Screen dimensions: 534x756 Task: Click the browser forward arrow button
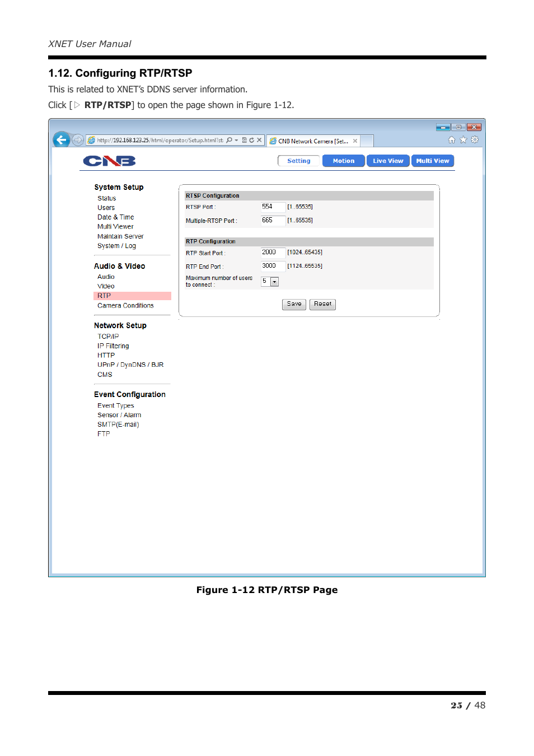click(78, 140)
